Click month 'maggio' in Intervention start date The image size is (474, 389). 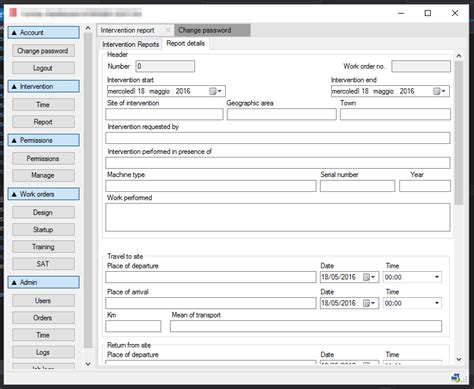160,91
